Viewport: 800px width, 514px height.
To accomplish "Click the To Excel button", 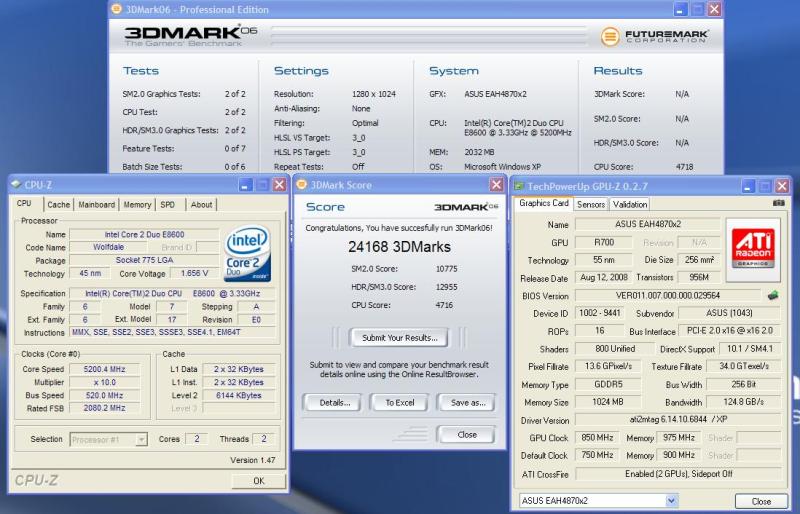I will (x=399, y=403).
